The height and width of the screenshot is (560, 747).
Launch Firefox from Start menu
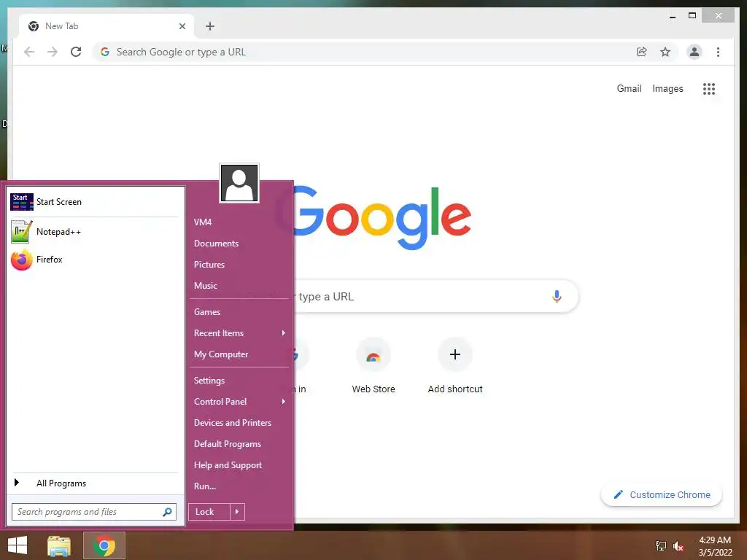pyautogui.click(x=94, y=260)
